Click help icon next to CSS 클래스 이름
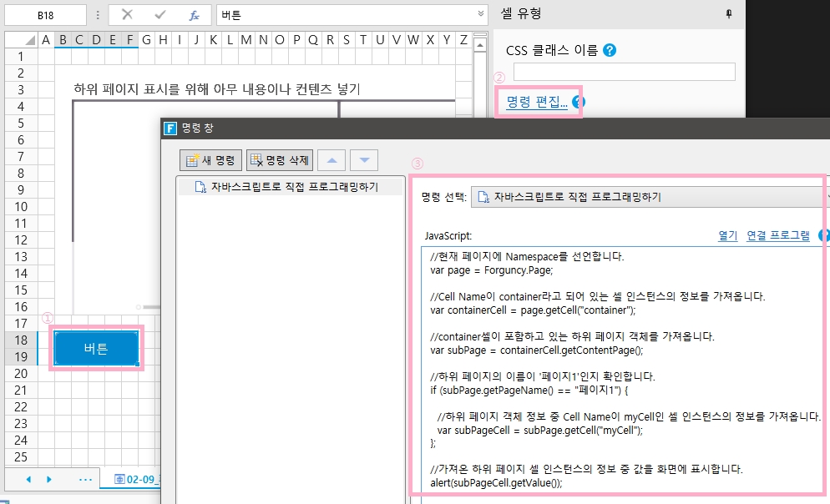The height and width of the screenshot is (504, 830). pyautogui.click(x=610, y=50)
